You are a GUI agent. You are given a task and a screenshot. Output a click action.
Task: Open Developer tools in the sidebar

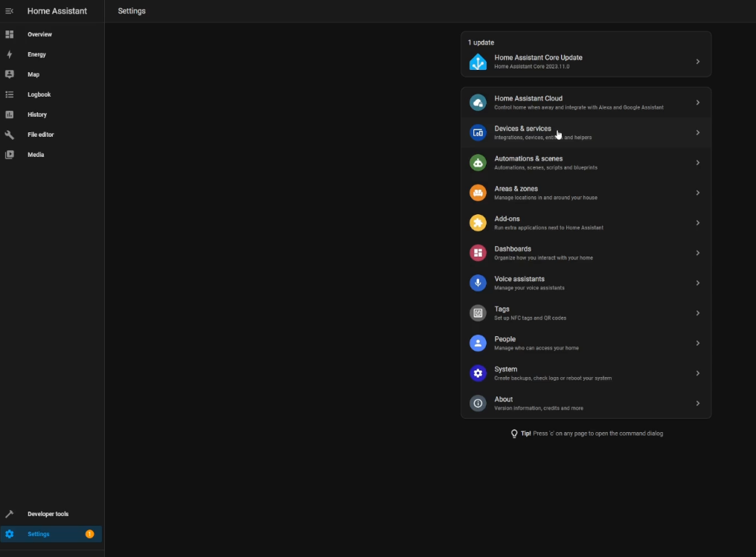coord(51,514)
